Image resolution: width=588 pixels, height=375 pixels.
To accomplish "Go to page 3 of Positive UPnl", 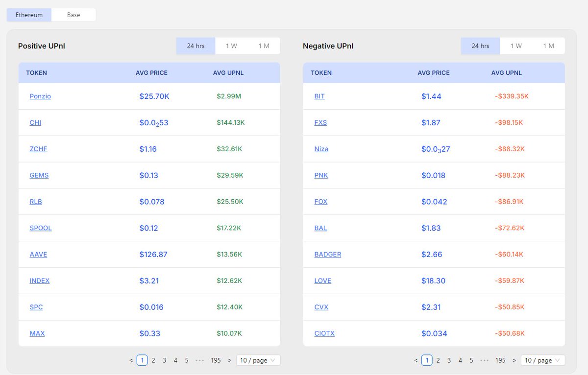I will click(164, 360).
